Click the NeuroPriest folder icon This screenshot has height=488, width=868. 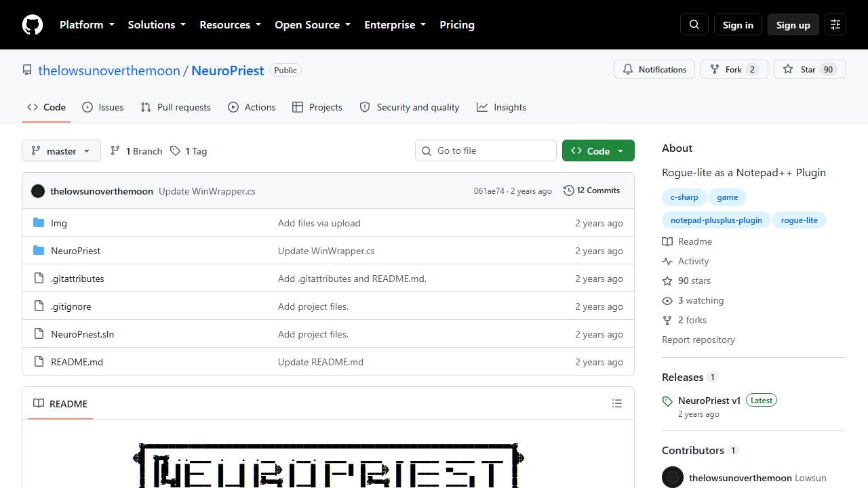click(x=39, y=251)
